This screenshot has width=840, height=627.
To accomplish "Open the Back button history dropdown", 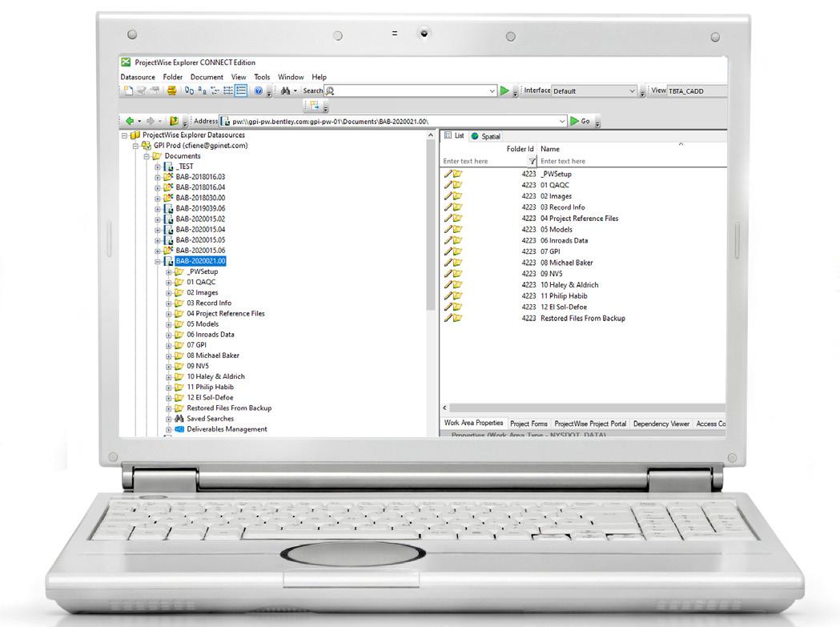I will point(139,121).
